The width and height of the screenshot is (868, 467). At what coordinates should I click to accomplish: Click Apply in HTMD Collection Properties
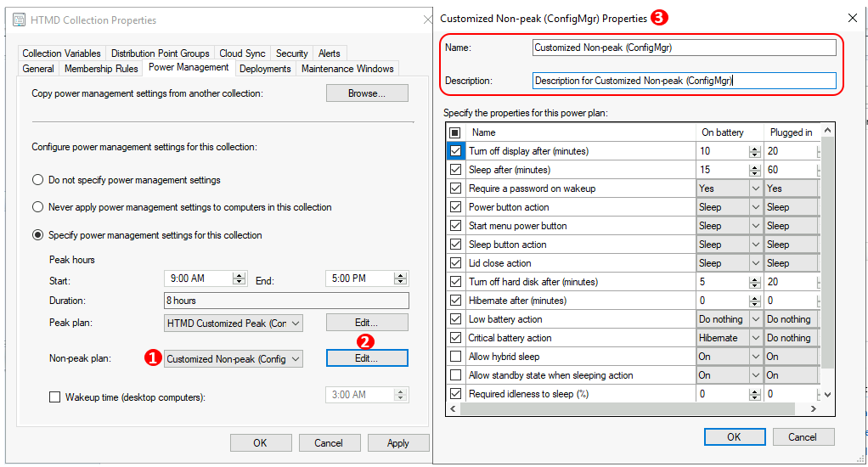pos(397,442)
